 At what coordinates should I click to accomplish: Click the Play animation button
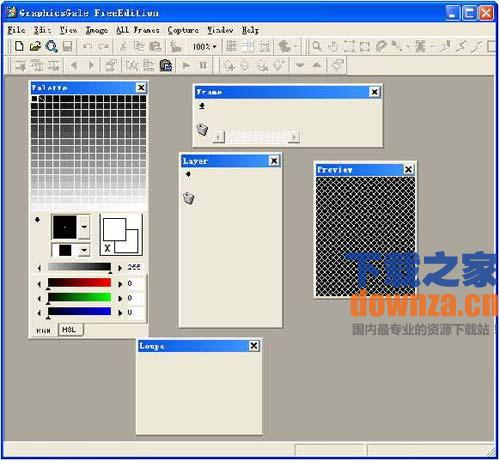(186, 65)
